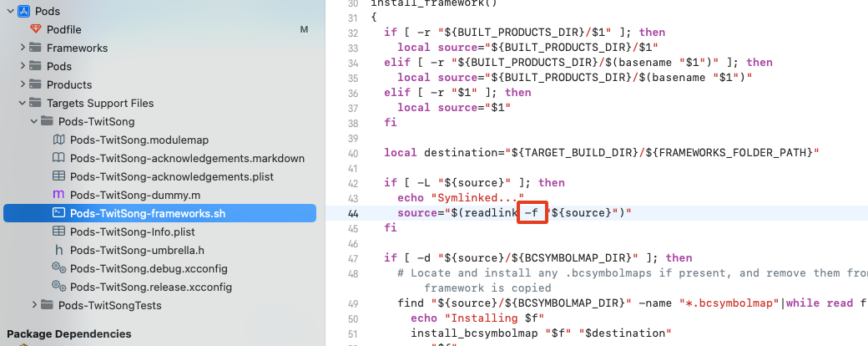868x346 pixels.
Task: Expand the Frameworks group chevron
Action: click(x=23, y=48)
